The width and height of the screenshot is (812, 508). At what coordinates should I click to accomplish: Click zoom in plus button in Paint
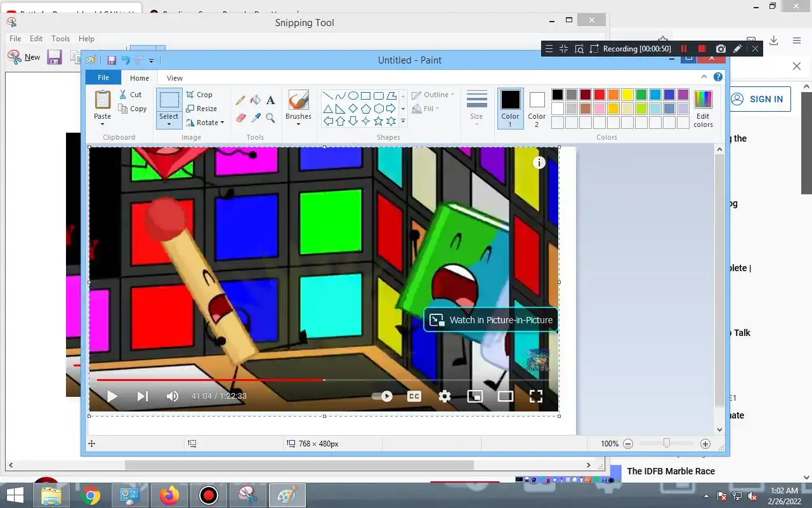705,444
